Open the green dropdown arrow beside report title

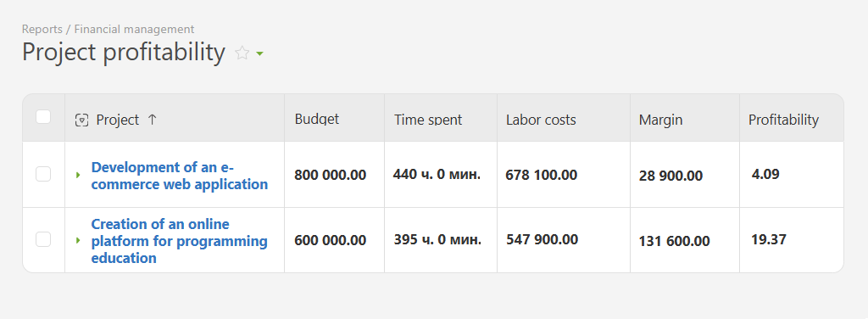coord(259,53)
